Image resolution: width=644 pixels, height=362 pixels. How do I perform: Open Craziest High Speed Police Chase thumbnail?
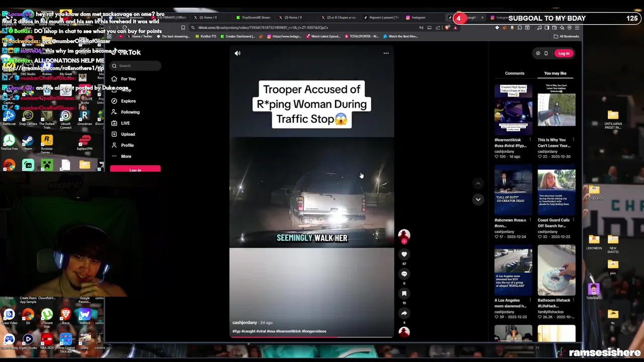513,110
